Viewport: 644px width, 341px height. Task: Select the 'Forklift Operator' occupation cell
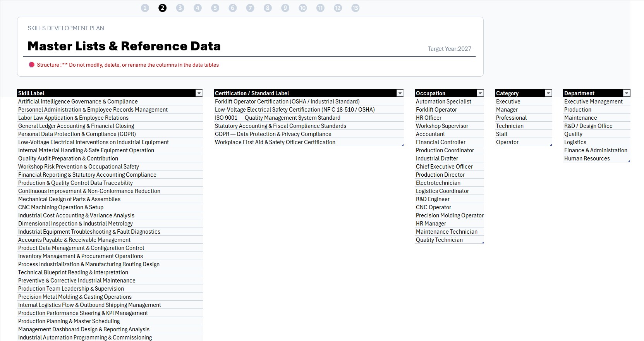(449, 110)
